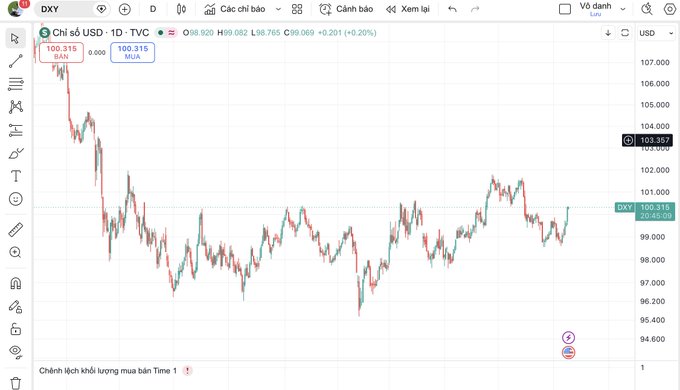The image size is (680, 390).
Task: Select the trend line drawing tool
Action: tap(16, 61)
